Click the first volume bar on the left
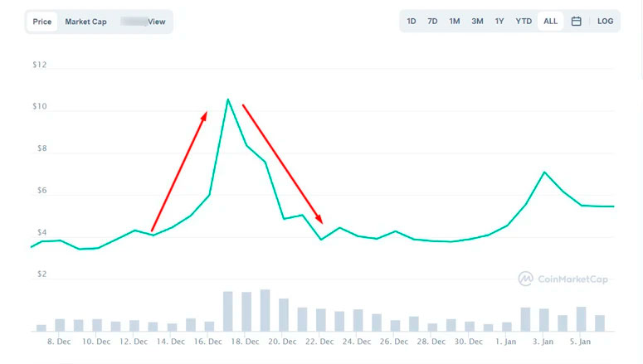Image resolution: width=643 pixels, height=364 pixels. click(41, 328)
